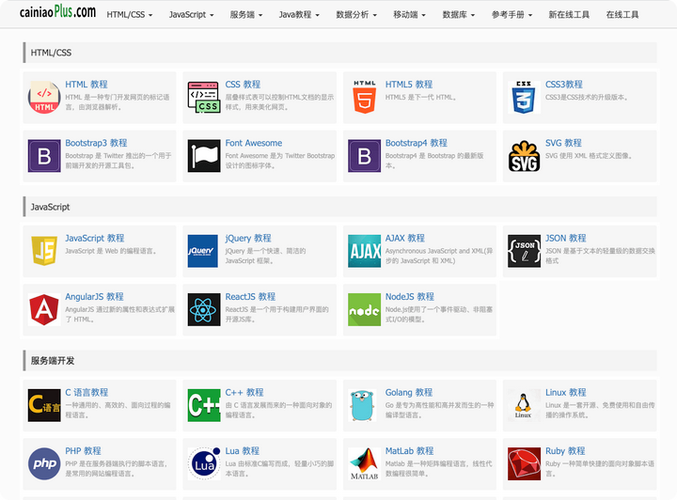Viewport: 677px width, 500px height.
Task: Follow the Bootstrap4 教程 link
Action: [x=416, y=143]
